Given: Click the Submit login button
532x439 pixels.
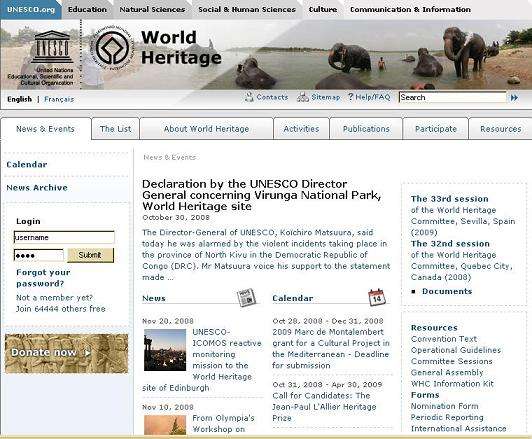Looking at the screenshot, I should [x=90, y=255].
